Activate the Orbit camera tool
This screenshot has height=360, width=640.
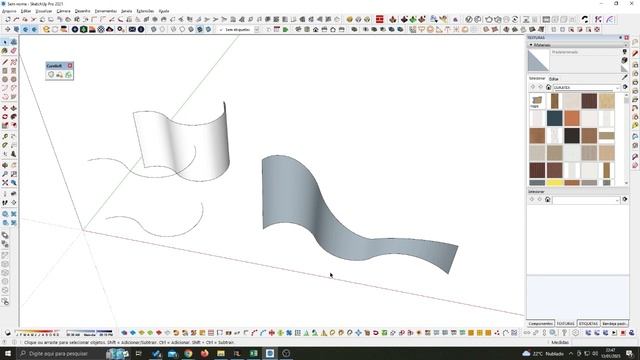click(x=5, y=165)
